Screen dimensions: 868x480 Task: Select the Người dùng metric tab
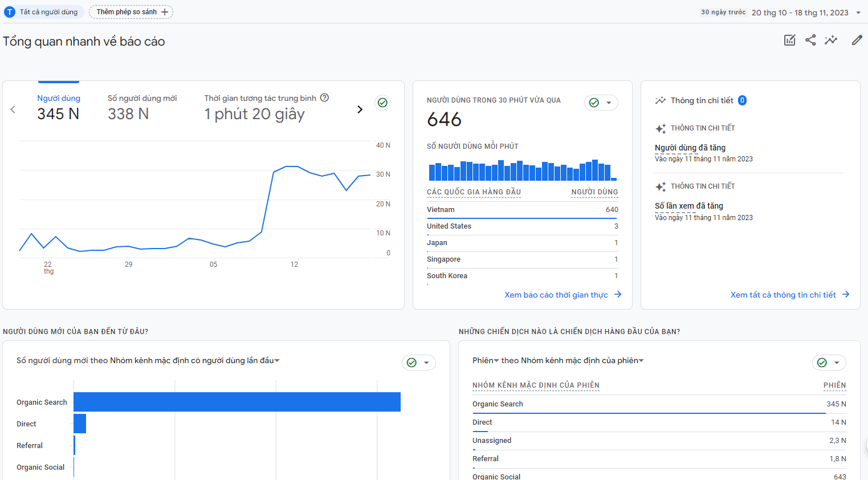click(x=59, y=107)
